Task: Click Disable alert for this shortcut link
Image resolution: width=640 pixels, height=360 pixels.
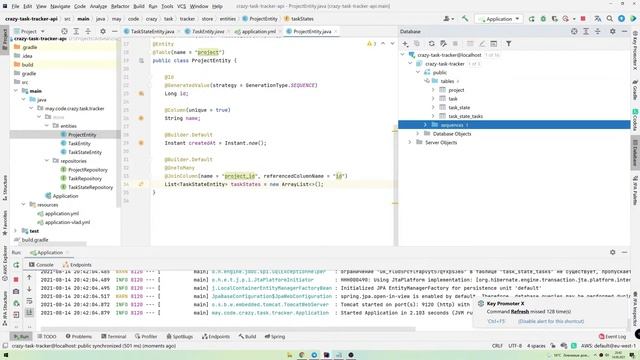Action: click(551, 322)
